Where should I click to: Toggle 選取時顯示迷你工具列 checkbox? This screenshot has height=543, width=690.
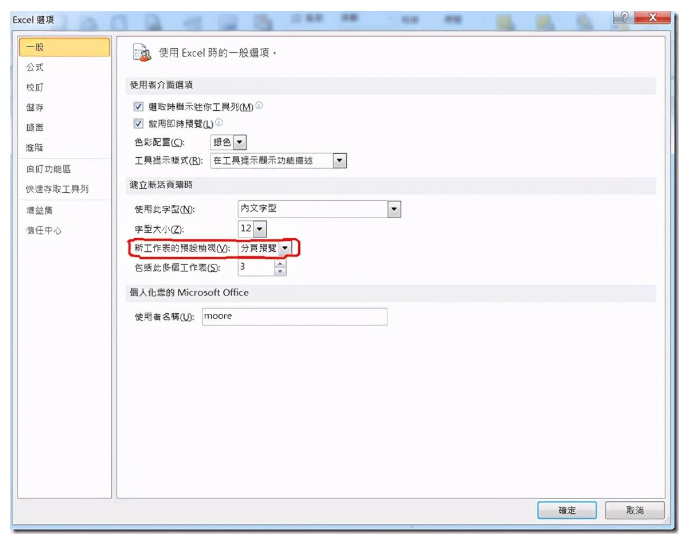(x=138, y=106)
